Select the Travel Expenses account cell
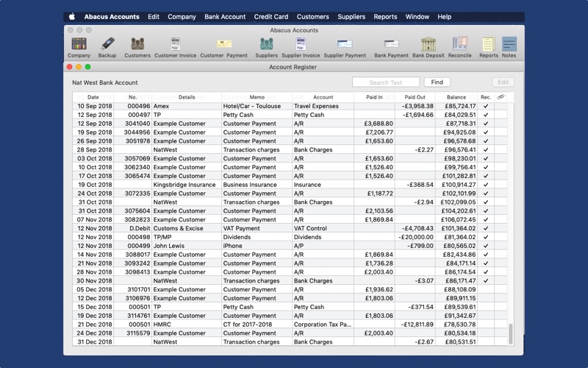Image resolution: width=588 pixels, height=368 pixels. 323,106
